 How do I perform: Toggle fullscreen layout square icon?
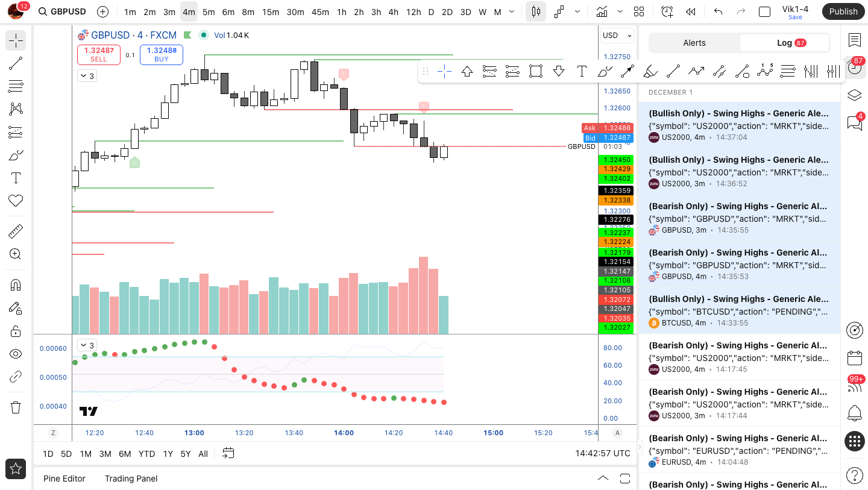[x=764, y=11]
